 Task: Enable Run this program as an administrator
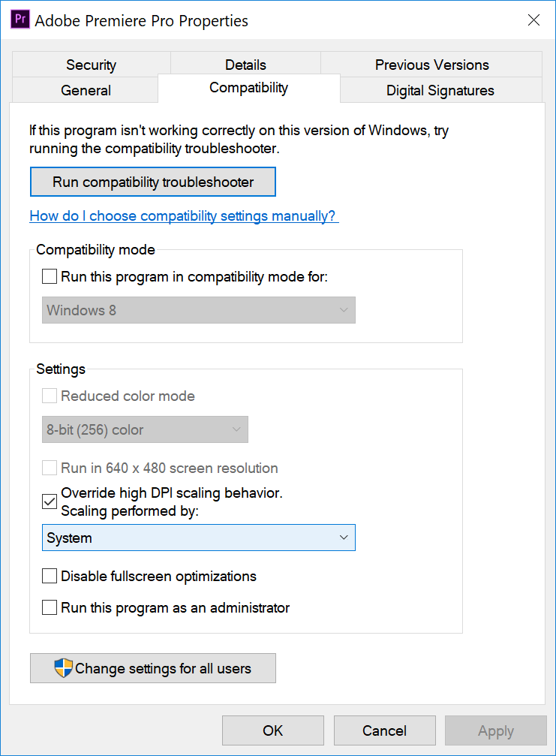50,607
